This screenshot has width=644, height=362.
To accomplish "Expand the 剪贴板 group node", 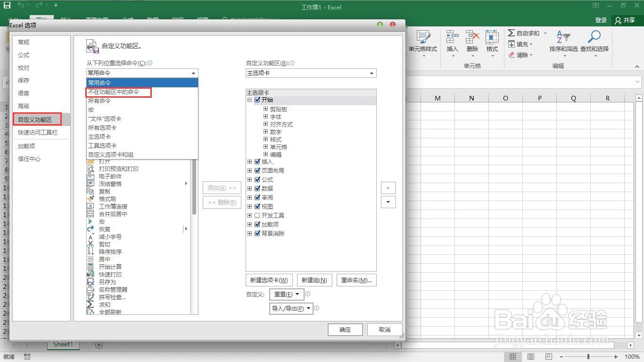I will pyautogui.click(x=266, y=109).
